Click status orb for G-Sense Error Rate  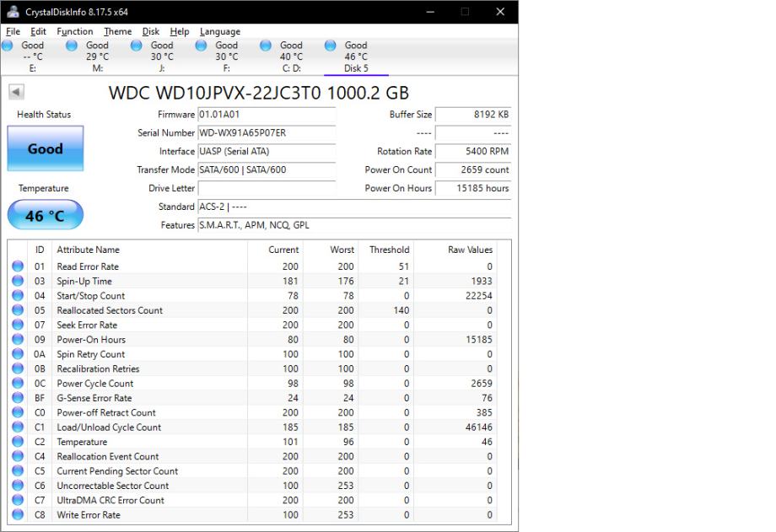click(x=18, y=397)
